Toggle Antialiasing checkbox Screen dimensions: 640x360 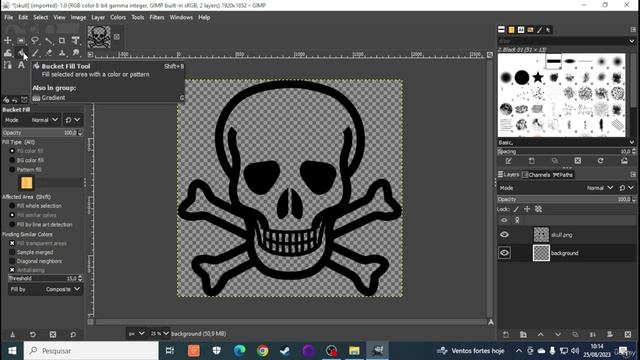coord(12,270)
